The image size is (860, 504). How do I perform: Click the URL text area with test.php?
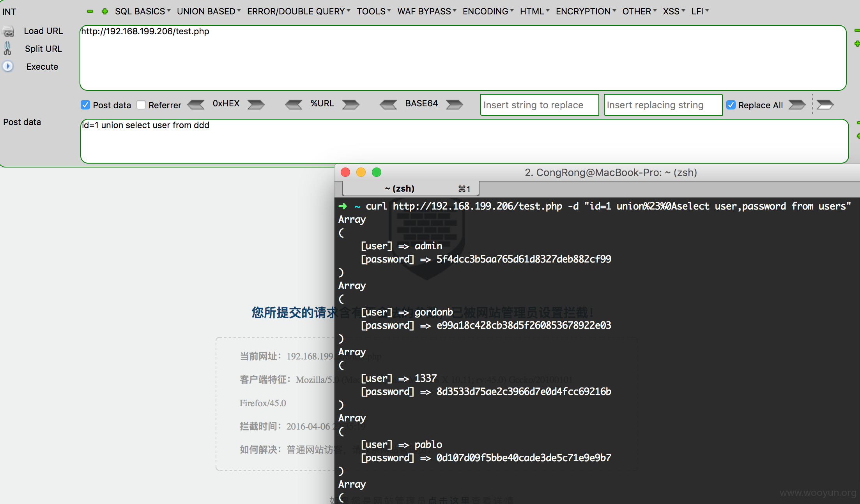(463, 58)
